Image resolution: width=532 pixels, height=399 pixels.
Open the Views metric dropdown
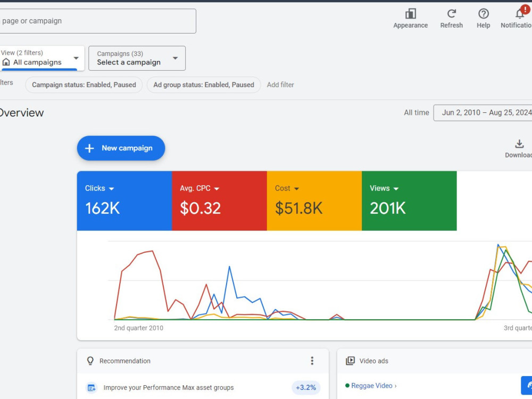396,189
